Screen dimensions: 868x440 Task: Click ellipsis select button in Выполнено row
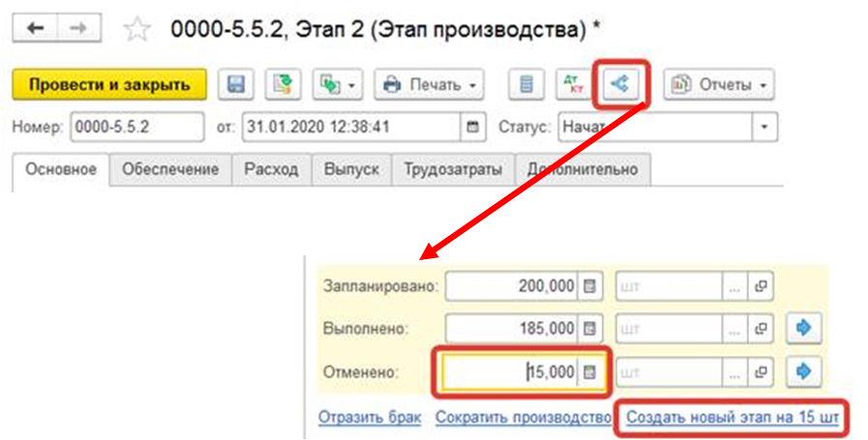click(x=734, y=329)
